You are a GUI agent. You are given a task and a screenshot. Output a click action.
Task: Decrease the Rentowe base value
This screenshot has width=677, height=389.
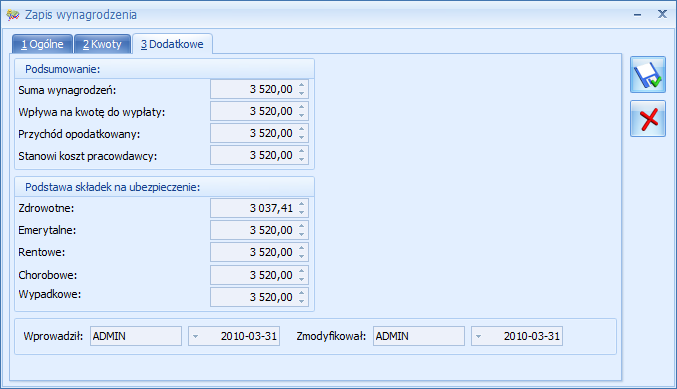click(x=301, y=257)
